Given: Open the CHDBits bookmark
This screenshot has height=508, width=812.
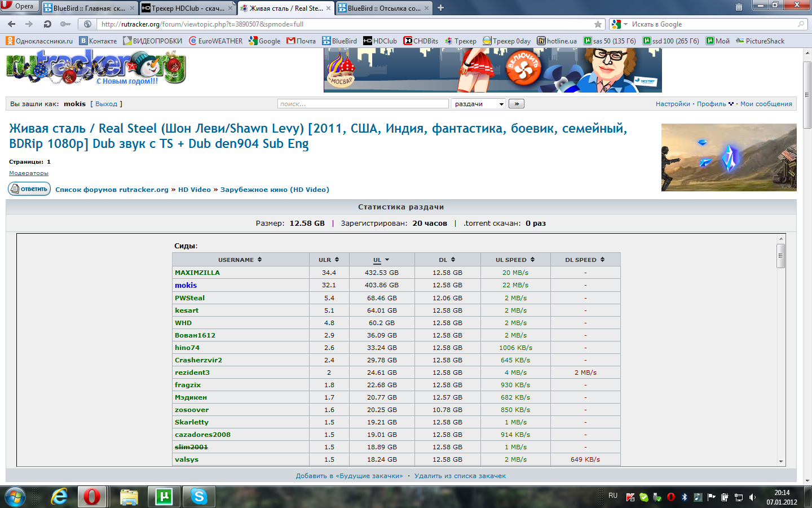Looking at the screenshot, I should click(421, 41).
